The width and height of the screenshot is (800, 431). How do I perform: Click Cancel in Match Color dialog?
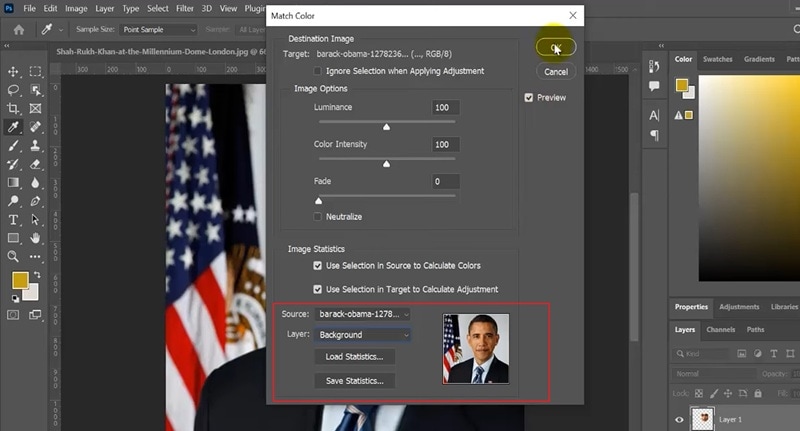[556, 71]
